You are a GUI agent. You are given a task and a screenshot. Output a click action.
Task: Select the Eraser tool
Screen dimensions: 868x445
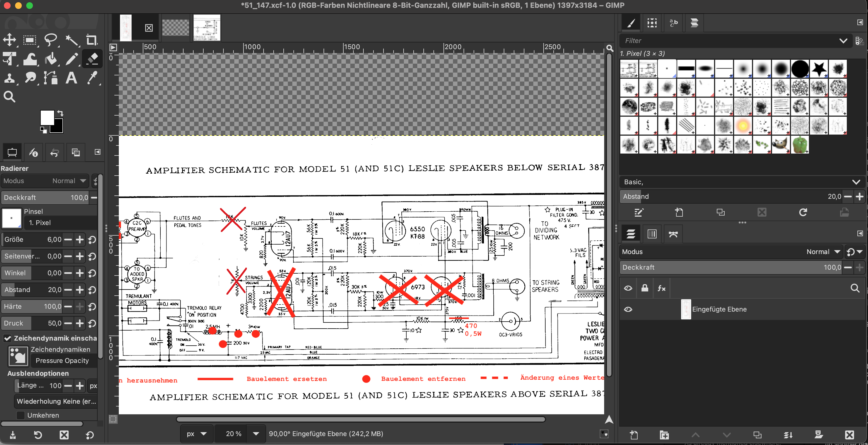click(92, 59)
